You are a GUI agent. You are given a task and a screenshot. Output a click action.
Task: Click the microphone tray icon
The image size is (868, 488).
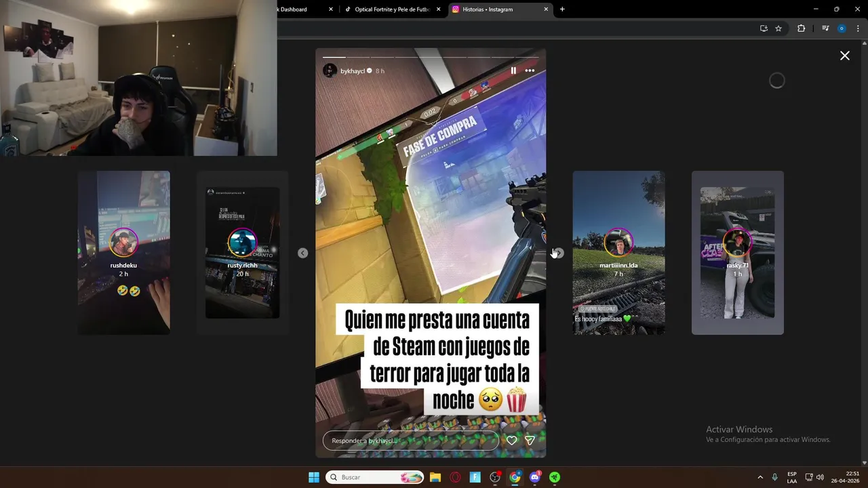click(x=774, y=477)
